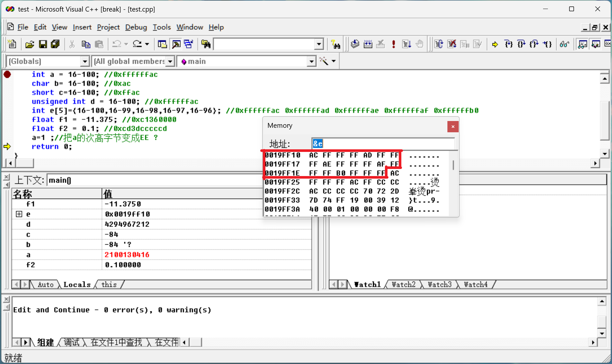Toggle the Variables window button

point(596,44)
